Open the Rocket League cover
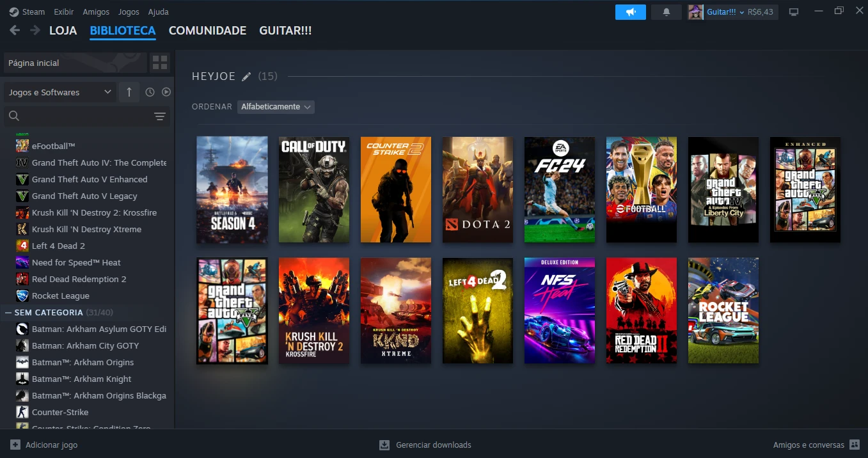 [x=723, y=311]
